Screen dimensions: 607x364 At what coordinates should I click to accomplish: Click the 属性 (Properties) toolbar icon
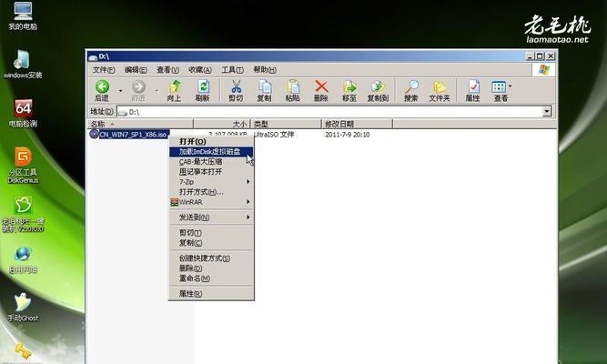473,86
